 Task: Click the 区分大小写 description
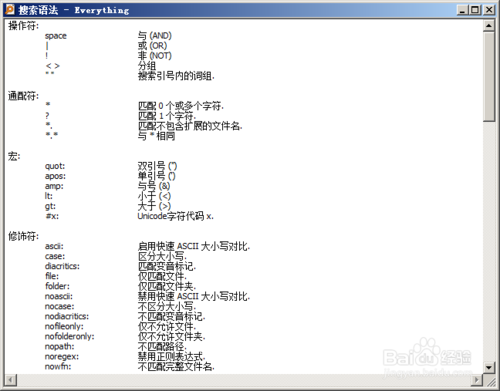162,256
